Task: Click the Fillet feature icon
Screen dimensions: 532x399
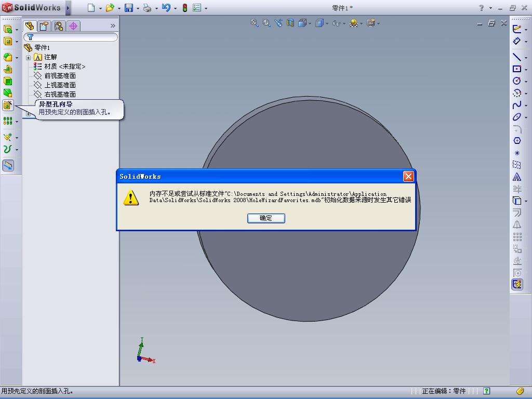Action: tap(8, 57)
